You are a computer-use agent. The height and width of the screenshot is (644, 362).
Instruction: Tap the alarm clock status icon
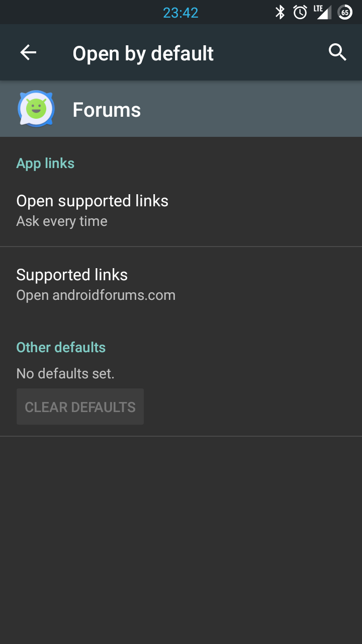(300, 12)
